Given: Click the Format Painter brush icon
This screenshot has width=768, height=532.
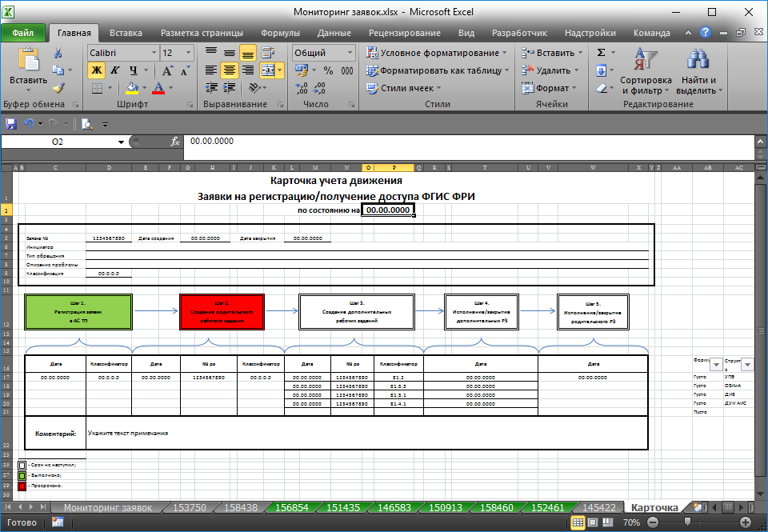Looking at the screenshot, I should coord(58,88).
